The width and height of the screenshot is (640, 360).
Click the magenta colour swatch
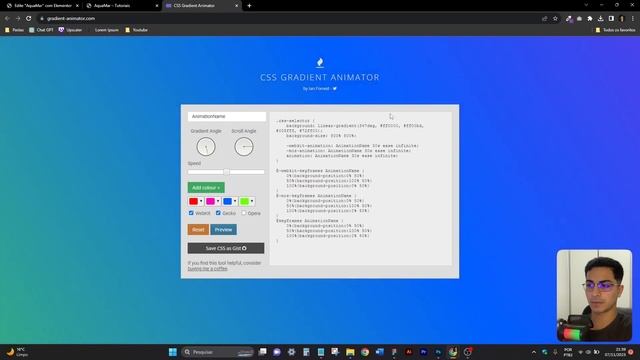tap(210, 201)
